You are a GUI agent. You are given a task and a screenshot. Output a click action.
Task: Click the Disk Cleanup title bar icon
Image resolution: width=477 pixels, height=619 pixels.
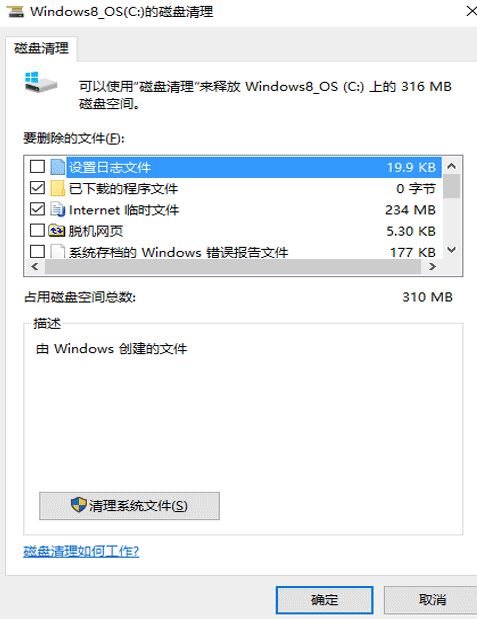[15, 11]
